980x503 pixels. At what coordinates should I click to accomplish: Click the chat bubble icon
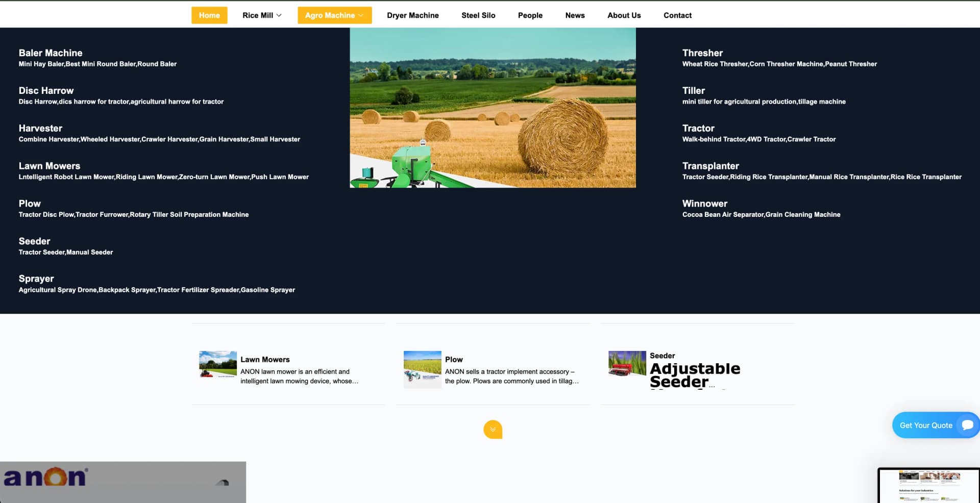[967, 425]
